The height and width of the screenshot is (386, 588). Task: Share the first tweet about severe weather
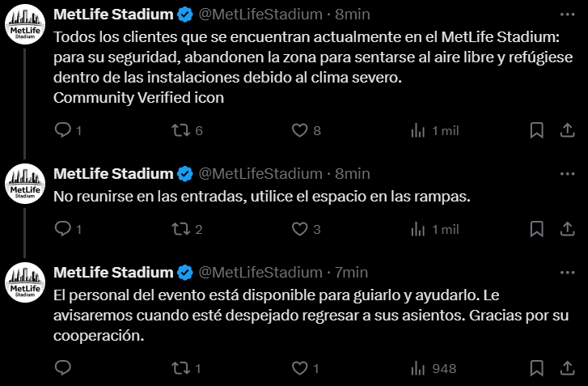tap(568, 130)
